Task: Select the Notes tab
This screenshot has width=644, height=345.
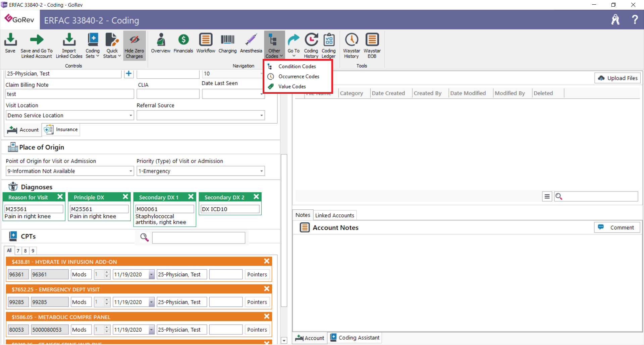Action: pos(303,215)
